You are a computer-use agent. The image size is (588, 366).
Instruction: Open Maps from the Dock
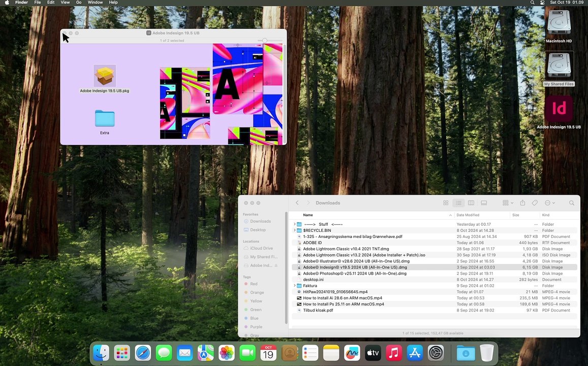click(205, 353)
